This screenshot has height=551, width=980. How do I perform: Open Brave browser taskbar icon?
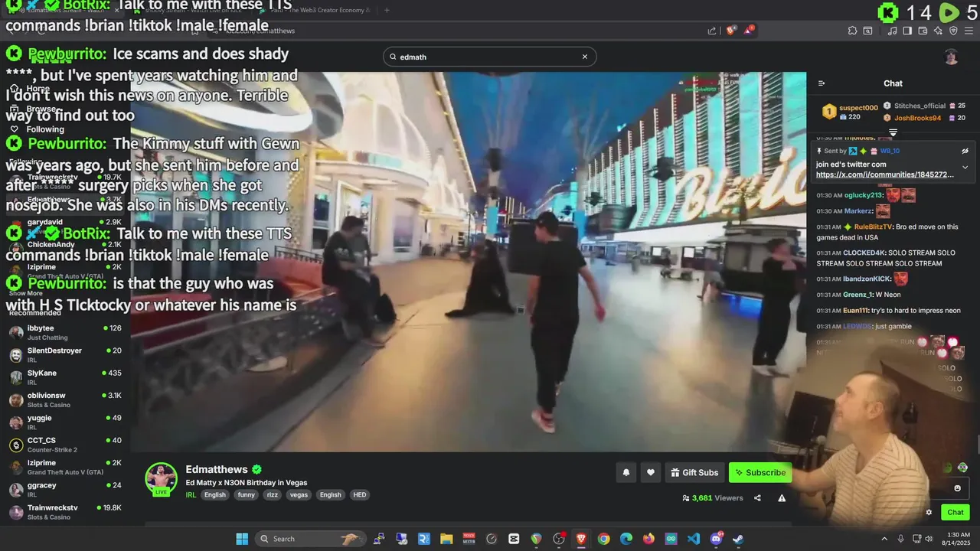pyautogui.click(x=581, y=539)
